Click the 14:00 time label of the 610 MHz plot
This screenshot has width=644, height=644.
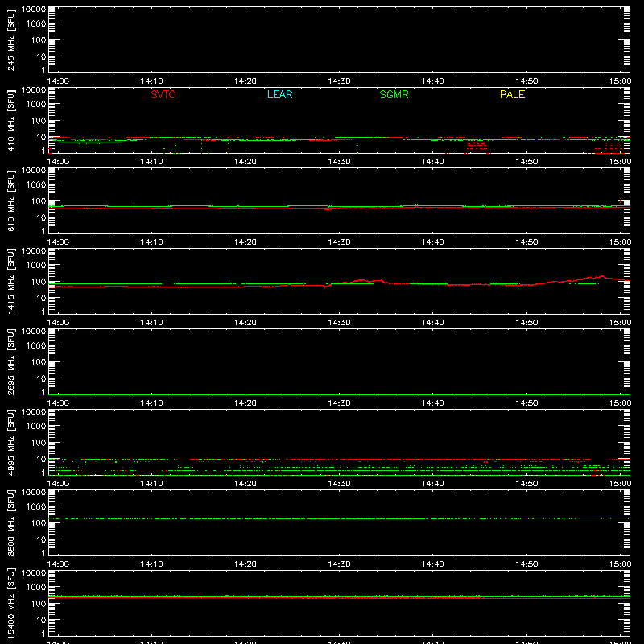pyautogui.click(x=58, y=242)
